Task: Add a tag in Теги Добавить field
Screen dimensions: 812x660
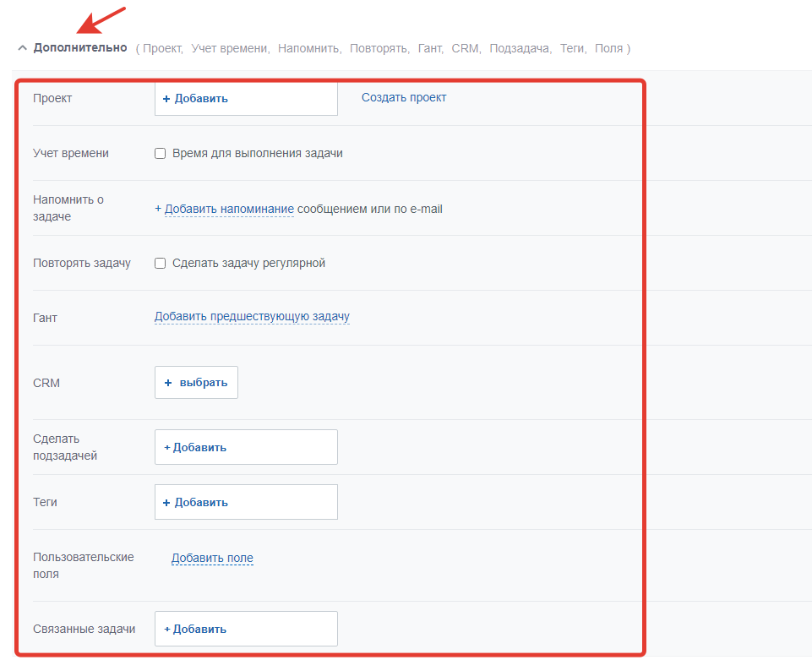Action: [x=246, y=502]
